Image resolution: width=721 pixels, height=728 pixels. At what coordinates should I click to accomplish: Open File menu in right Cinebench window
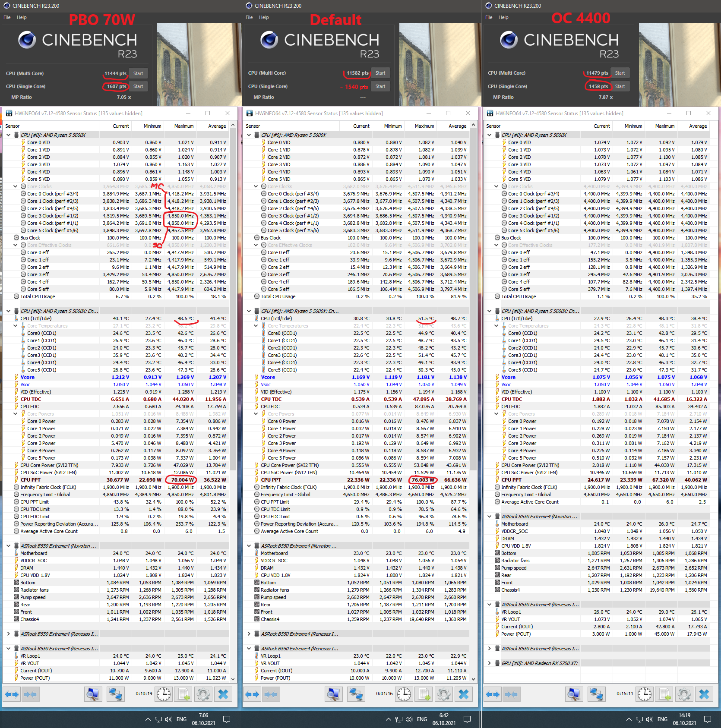click(x=489, y=18)
